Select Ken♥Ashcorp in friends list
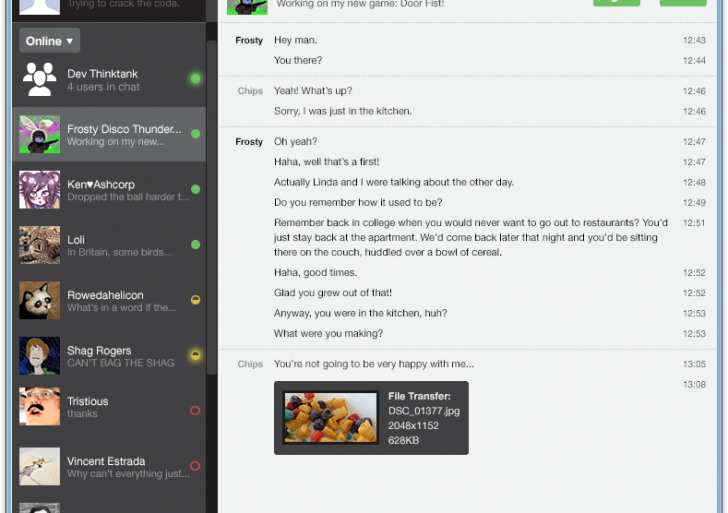728x513 pixels. [101, 184]
